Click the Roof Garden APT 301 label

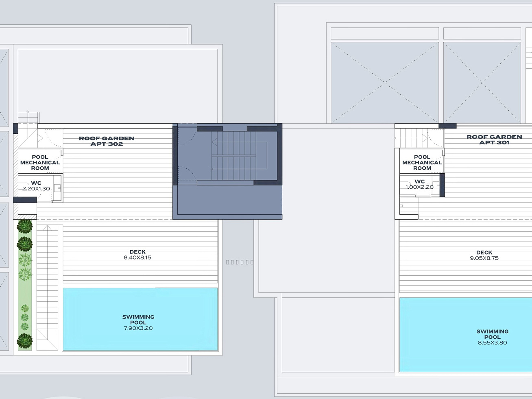pos(494,140)
